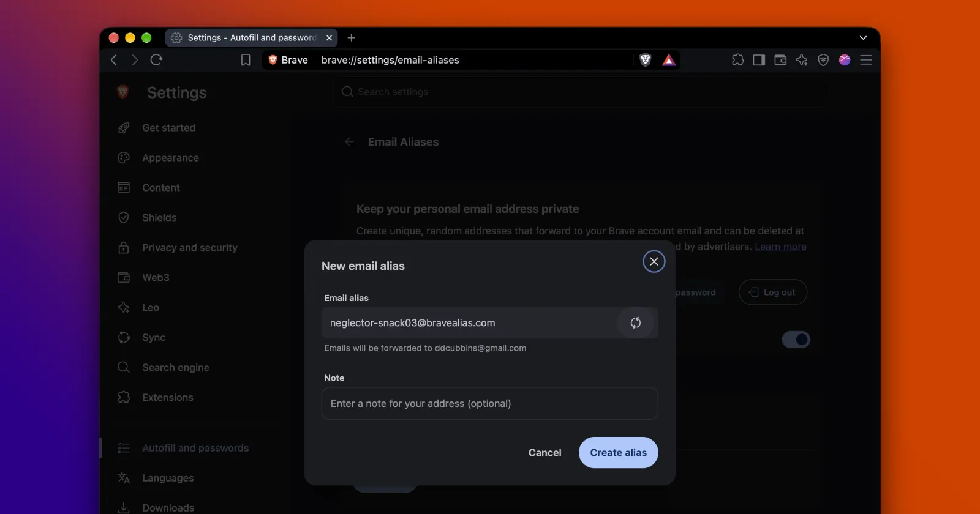Click the Create alias button
The width and height of the screenshot is (980, 514).
coord(618,453)
